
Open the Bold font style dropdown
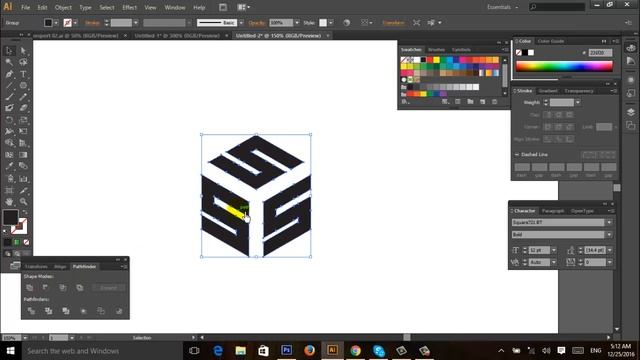point(609,235)
